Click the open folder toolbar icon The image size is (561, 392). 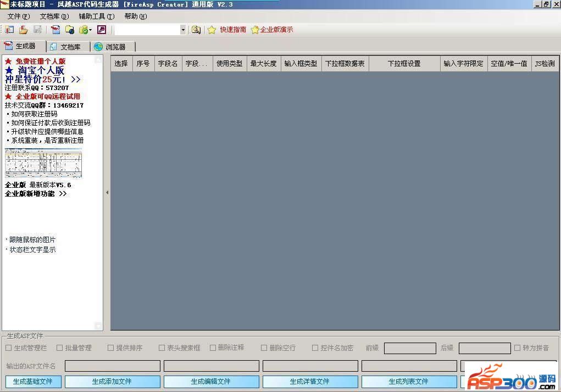(x=24, y=30)
